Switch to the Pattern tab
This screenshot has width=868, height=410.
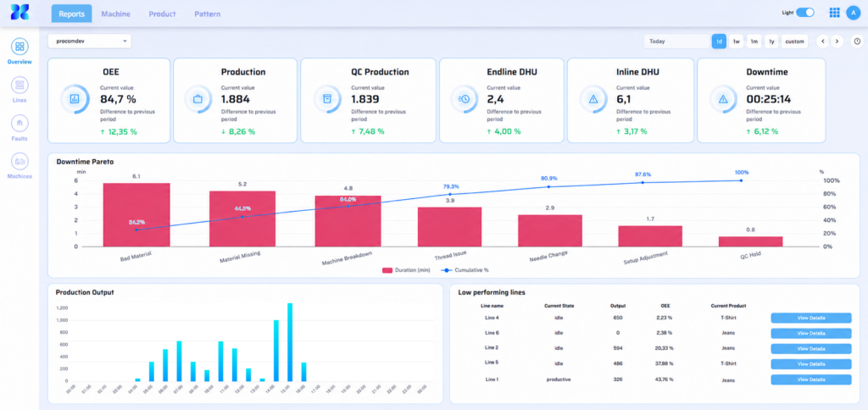coord(207,14)
